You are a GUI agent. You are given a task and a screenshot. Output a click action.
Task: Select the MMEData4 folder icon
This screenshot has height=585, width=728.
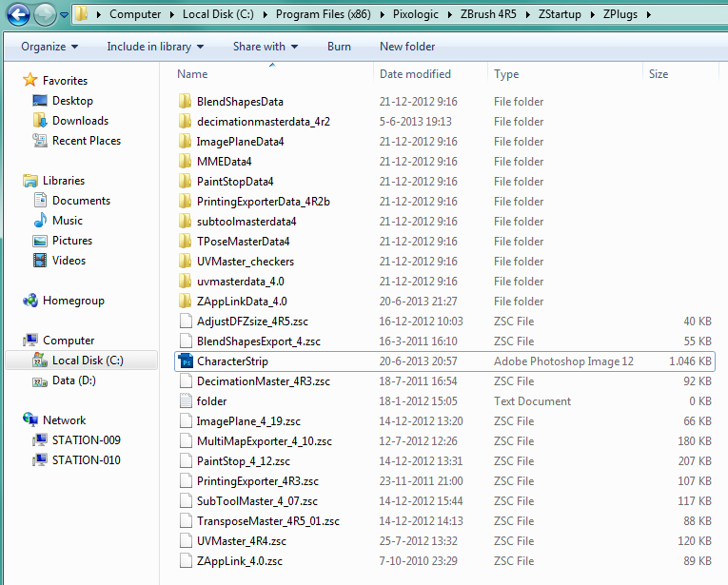click(185, 161)
